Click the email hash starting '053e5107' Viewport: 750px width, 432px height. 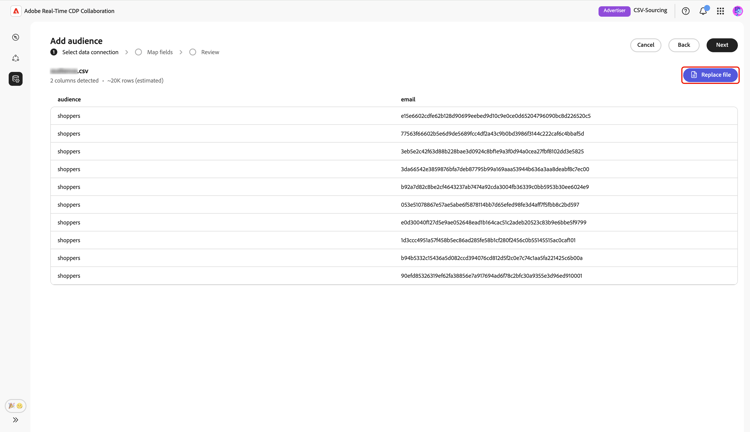[x=490, y=205]
